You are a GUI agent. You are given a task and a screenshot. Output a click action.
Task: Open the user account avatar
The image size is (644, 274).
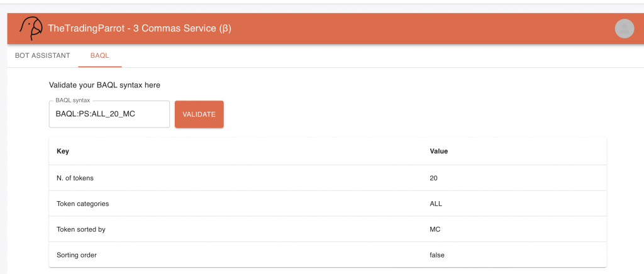(624, 28)
